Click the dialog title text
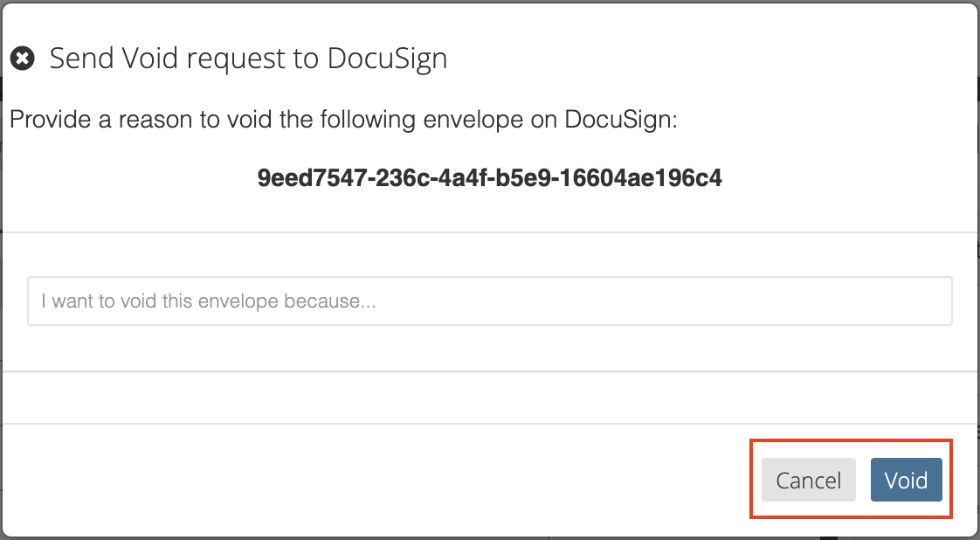 pyautogui.click(x=248, y=59)
